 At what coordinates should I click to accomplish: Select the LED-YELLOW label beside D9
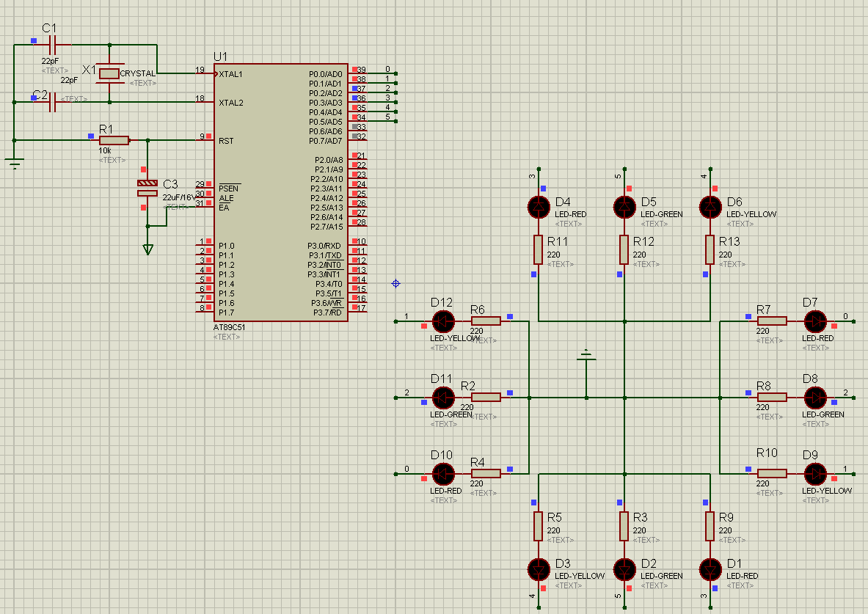point(827,491)
